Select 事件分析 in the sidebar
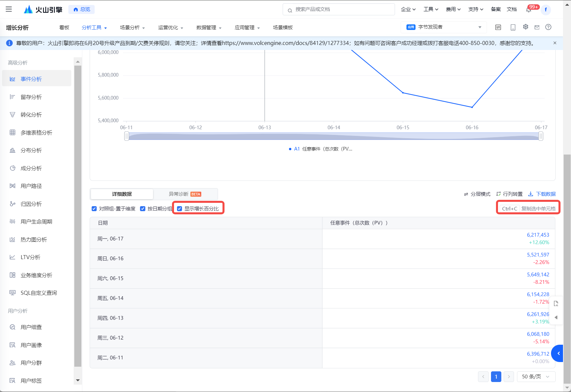The width and height of the screenshot is (571, 392). (x=37, y=79)
